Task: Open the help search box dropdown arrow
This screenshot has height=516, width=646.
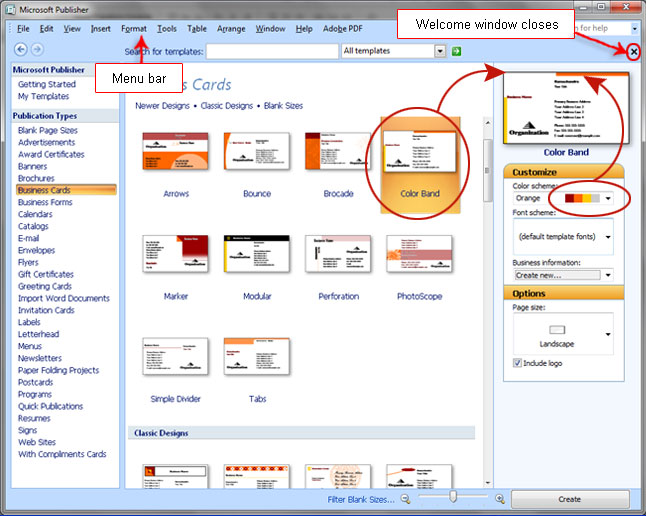Action: 634,28
